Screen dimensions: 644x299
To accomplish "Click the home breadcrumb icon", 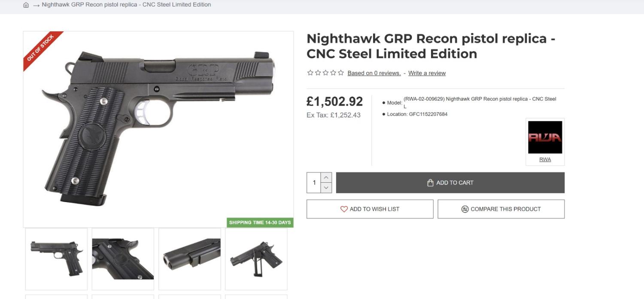I will point(26,5).
